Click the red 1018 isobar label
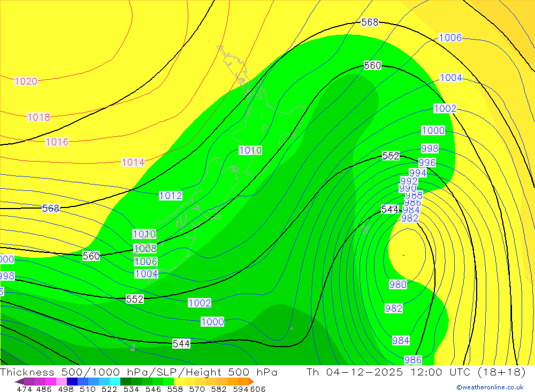Image resolution: width=535 pixels, height=392 pixels. click(39, 117)
